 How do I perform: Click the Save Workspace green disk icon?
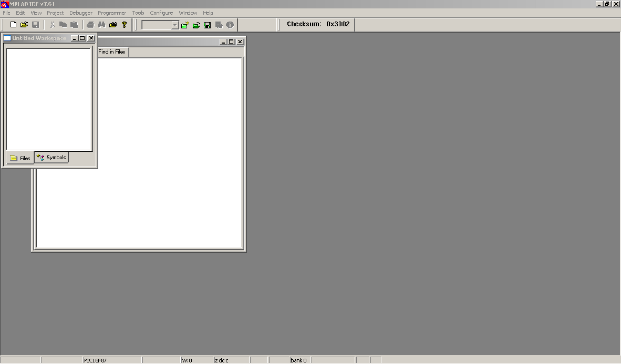(x=207, y=25)
